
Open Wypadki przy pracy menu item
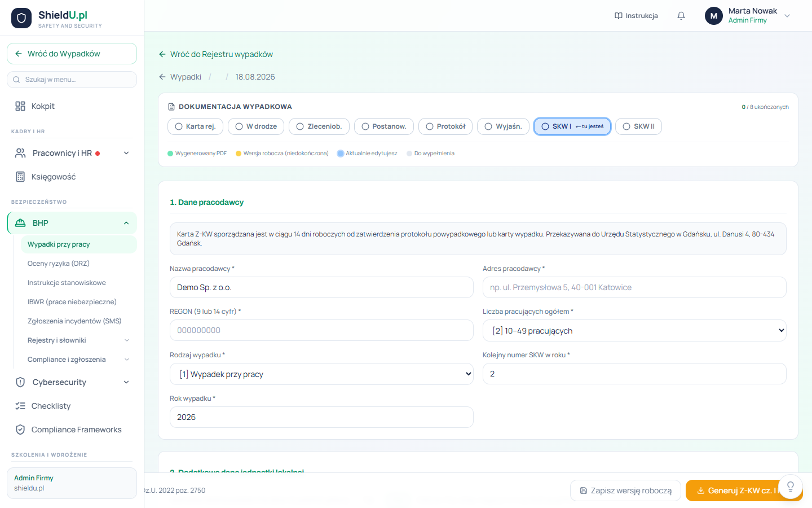[x=79, y=244]
